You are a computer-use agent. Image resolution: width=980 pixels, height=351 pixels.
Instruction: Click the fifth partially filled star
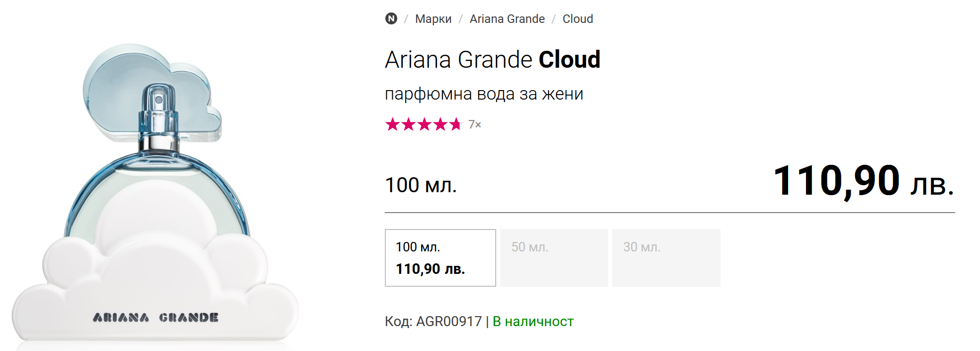[x=455, y=124]
